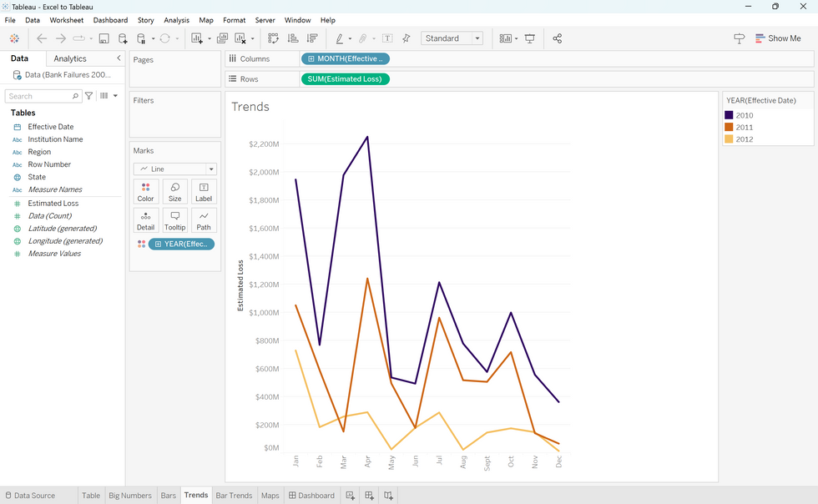
Task: Click the Color button on Marks card
Action: 145,192
